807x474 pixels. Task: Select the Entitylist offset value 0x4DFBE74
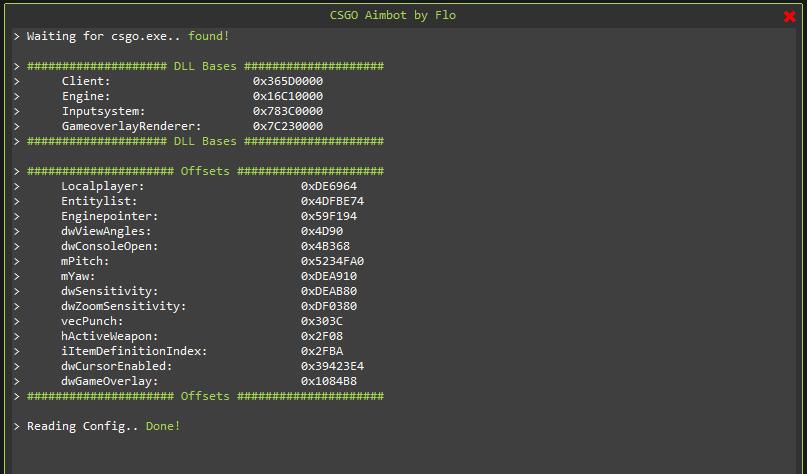[x=332, y=201]
